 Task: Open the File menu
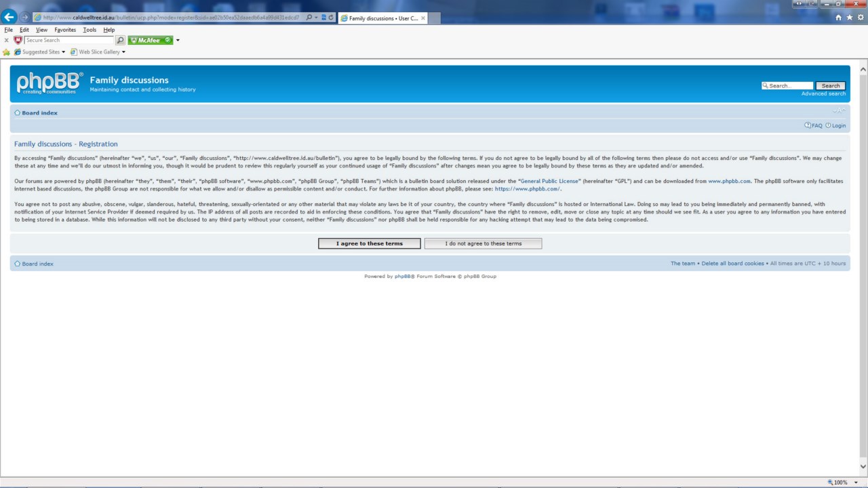coord(9,30)
